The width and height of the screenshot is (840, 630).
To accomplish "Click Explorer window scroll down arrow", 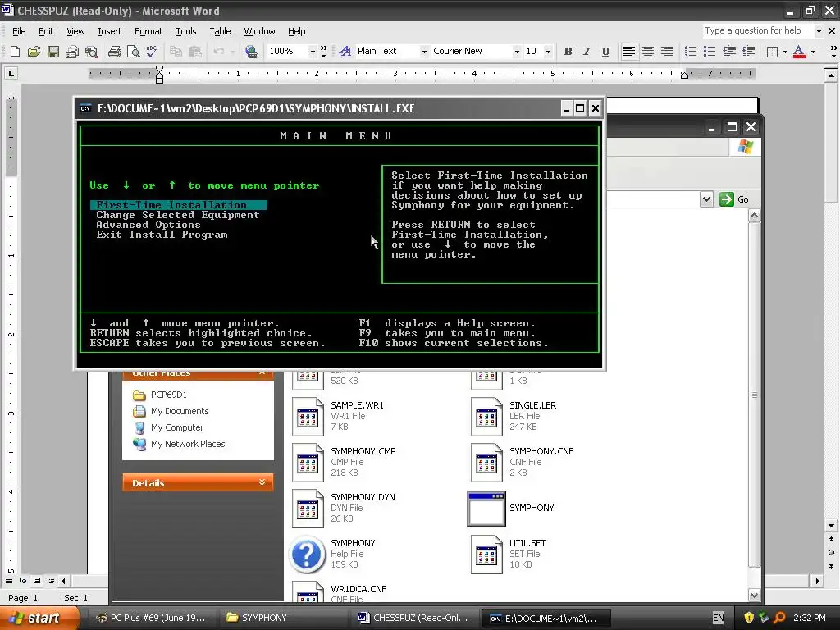I will (x=755, y=595).
